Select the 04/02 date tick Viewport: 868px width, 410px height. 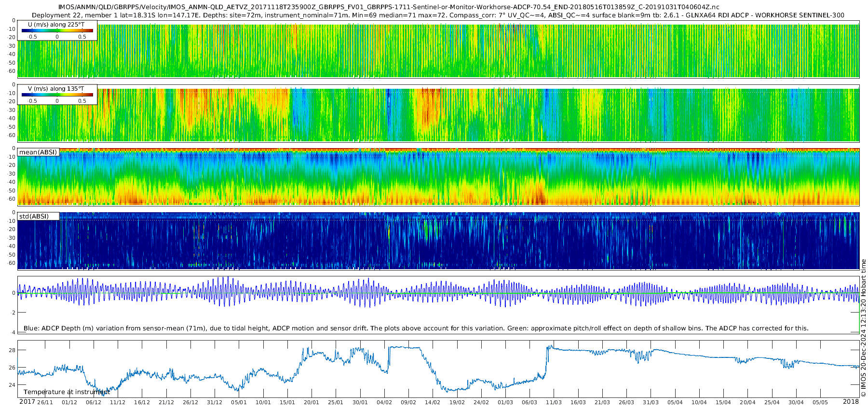pos(384,402)
